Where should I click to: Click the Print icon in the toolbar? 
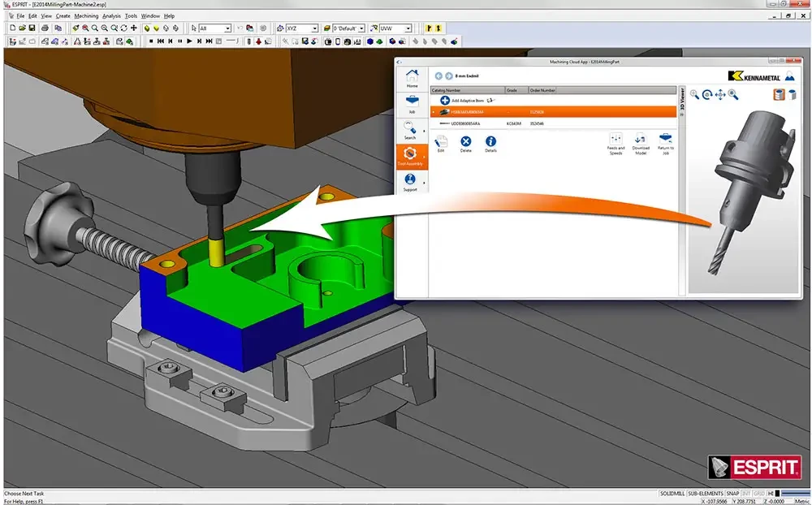(45, 28)
